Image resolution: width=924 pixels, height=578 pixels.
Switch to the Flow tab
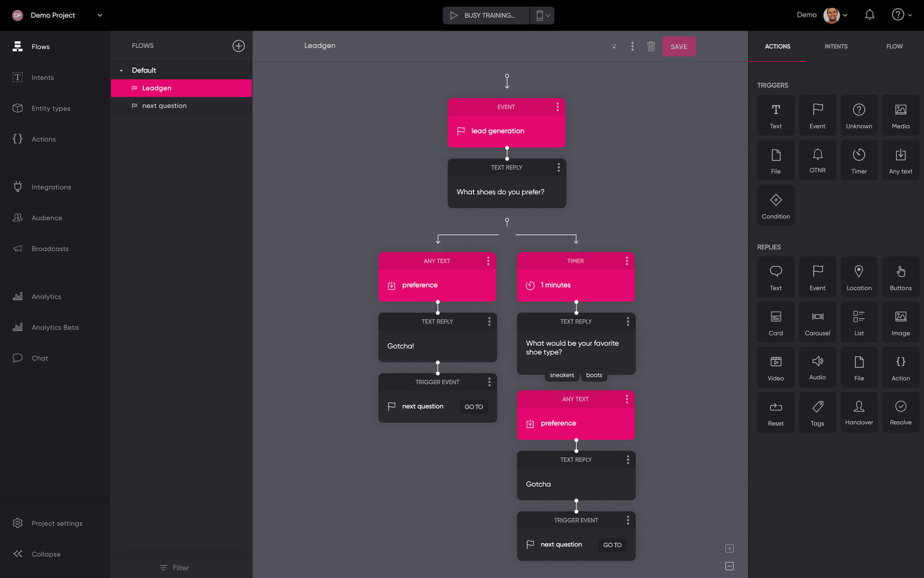[894, 46]
